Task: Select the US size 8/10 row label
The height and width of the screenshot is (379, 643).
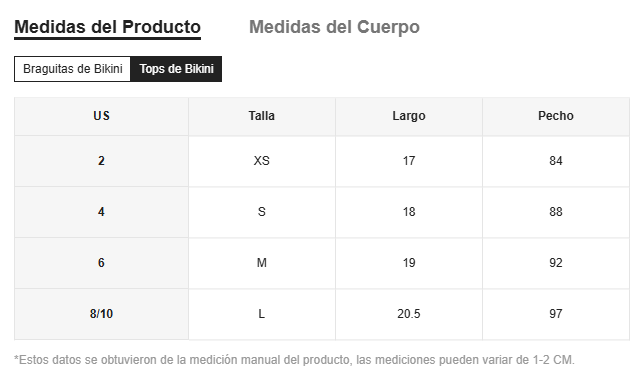Action: coord(101,314)
